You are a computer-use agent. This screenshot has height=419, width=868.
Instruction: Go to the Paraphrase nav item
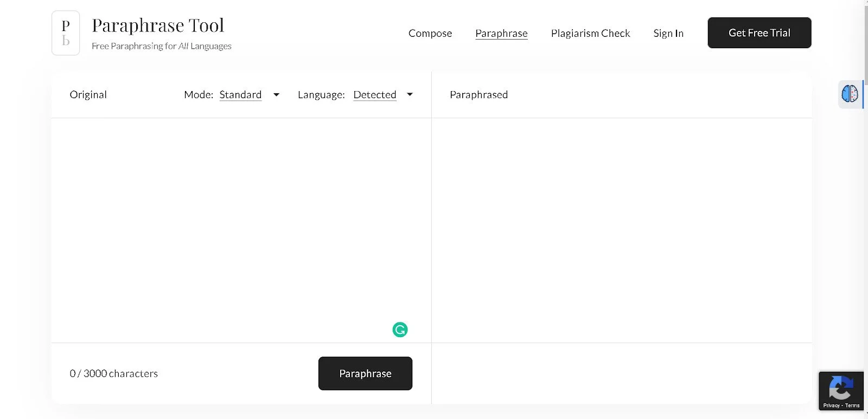tap(501, 33)
